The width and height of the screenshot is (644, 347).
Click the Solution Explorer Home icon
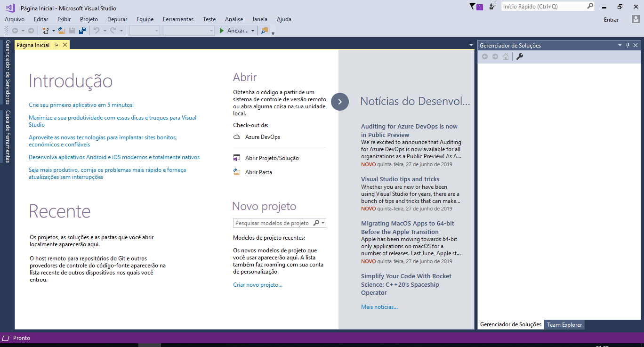coord(506,56)
